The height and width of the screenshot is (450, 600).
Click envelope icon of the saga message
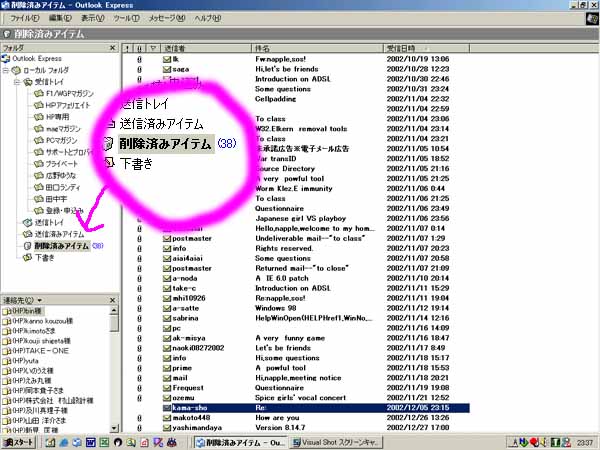point(166,69)
